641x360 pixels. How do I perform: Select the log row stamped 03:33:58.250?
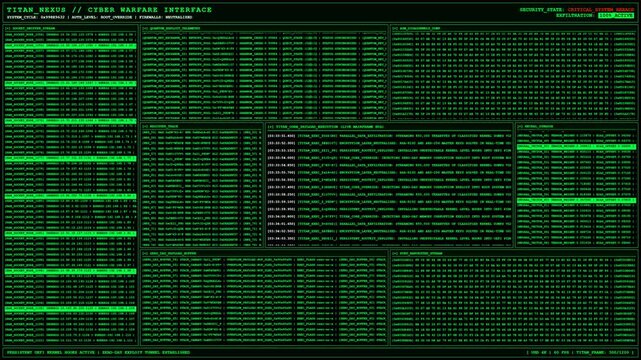click(389, 195)
